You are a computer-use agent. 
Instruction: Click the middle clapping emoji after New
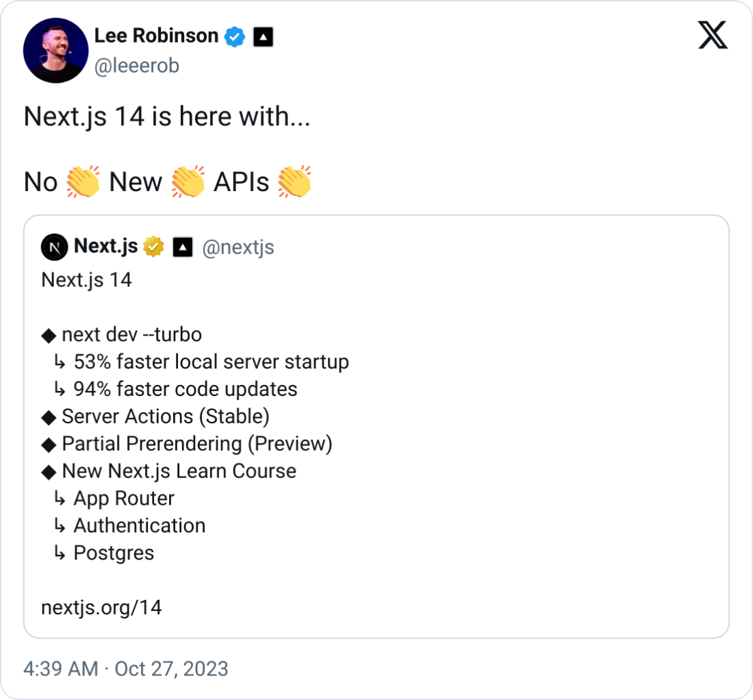(x=188, y=183)
